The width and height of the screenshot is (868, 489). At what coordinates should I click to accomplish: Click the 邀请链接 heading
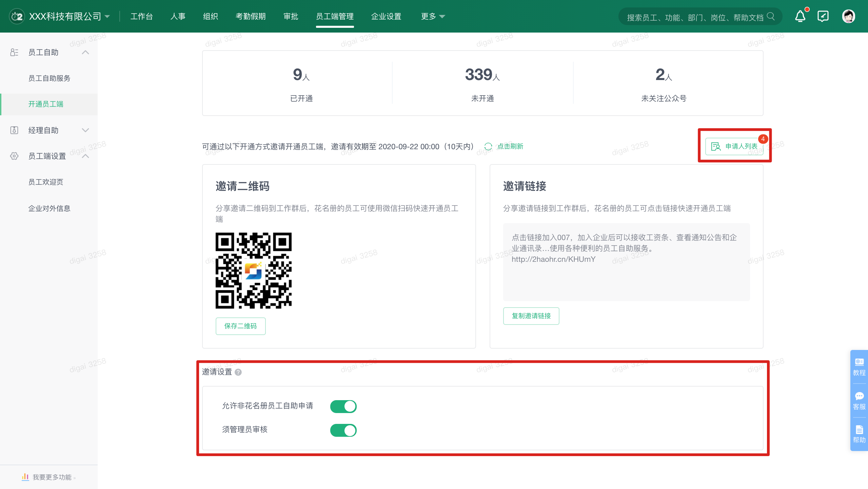pos(525,186)
